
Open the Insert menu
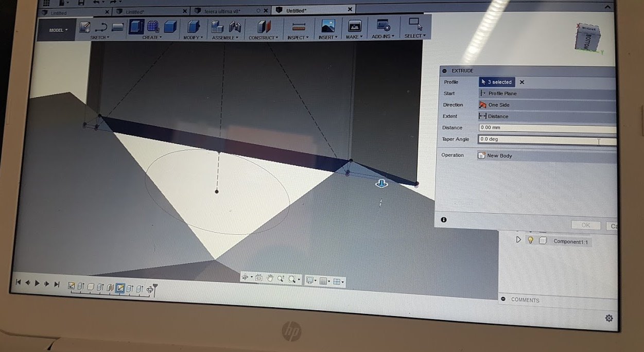tap(328, 37)
